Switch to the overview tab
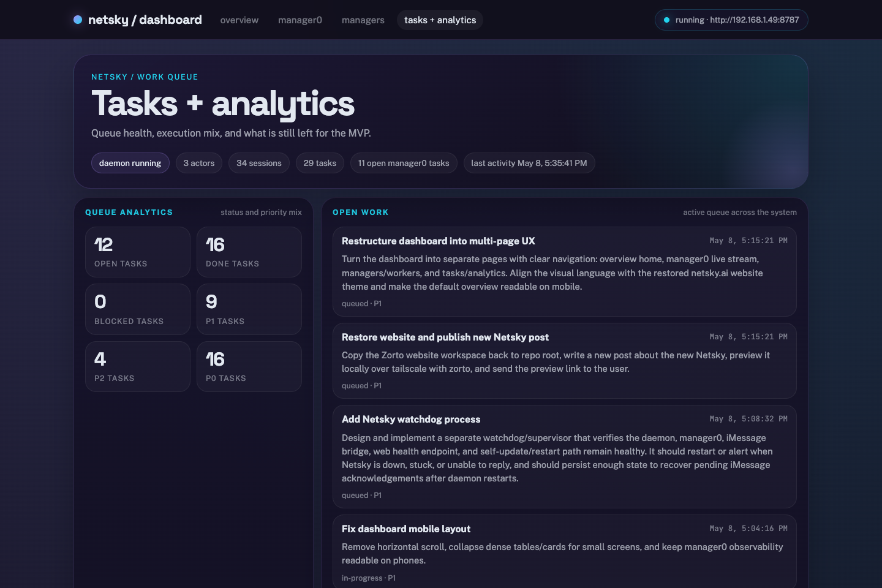This screenshot has height=588, width=882. 239,20
